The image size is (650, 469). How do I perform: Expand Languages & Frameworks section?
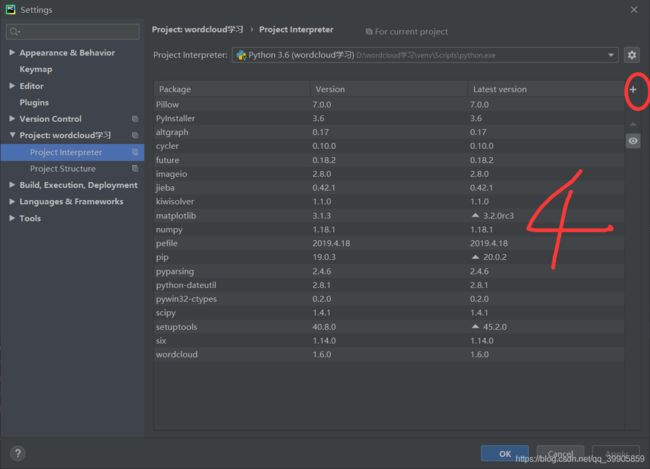point(12,202)
